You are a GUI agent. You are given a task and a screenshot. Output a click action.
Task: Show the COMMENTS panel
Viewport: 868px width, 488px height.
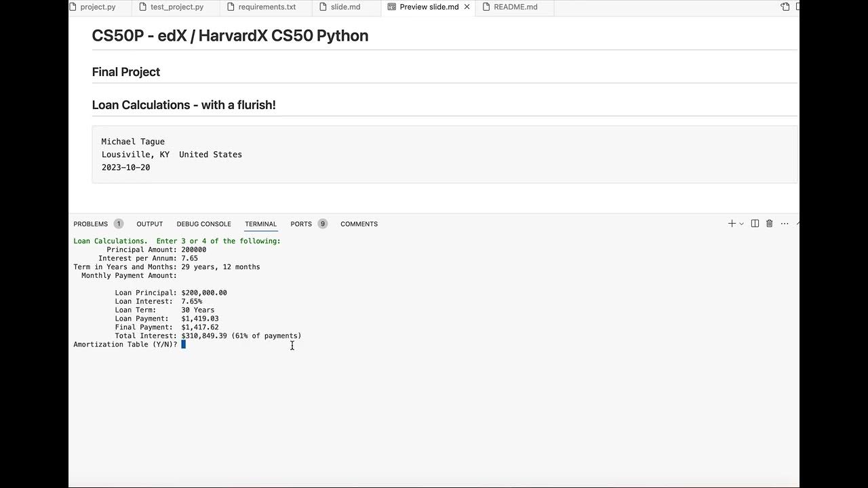click(x=359, y=224)
